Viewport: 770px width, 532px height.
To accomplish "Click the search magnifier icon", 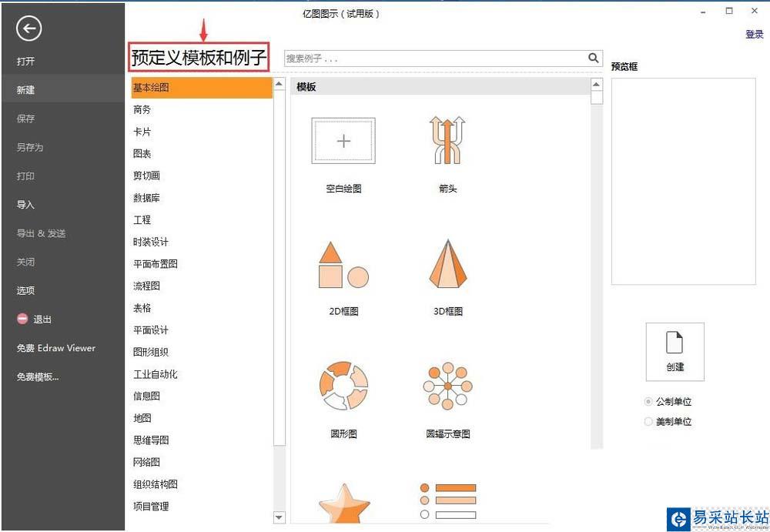I will pyautogui.click(x=593, y=58).
